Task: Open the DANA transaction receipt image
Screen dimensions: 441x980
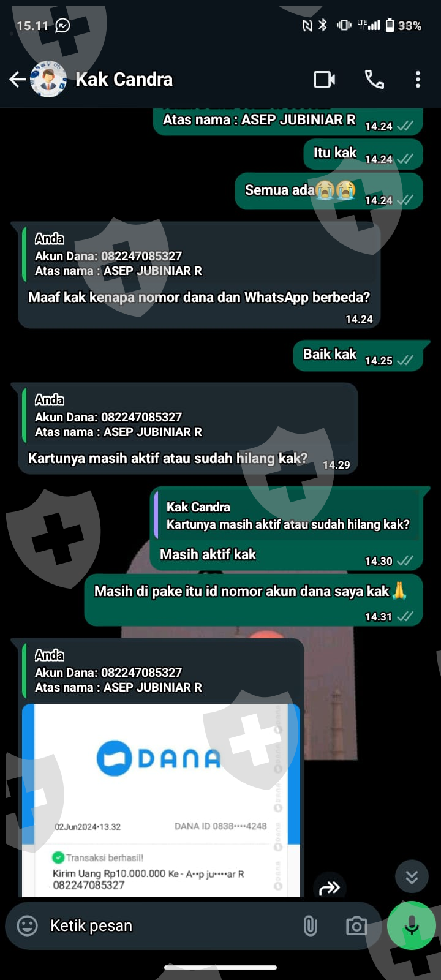Action: pos(161,801)
